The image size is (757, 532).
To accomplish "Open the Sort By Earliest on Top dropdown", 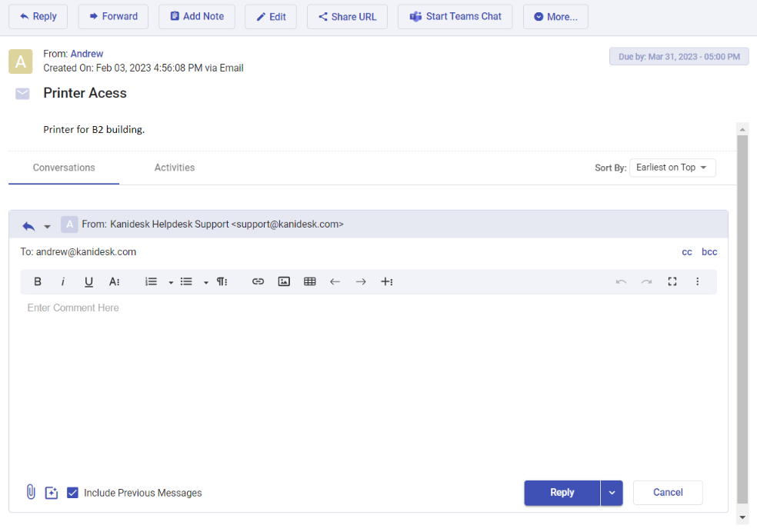I will point(672,168).
